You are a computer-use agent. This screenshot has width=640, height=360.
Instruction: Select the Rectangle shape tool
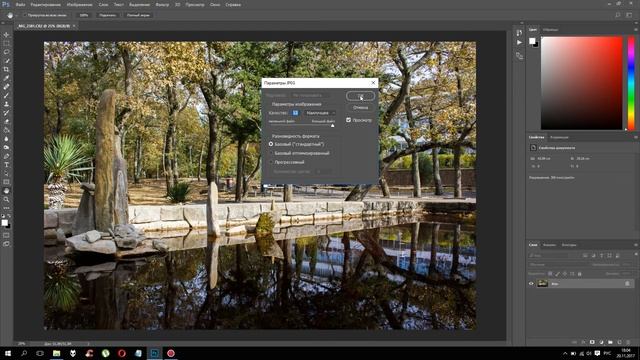pos(6,182)
